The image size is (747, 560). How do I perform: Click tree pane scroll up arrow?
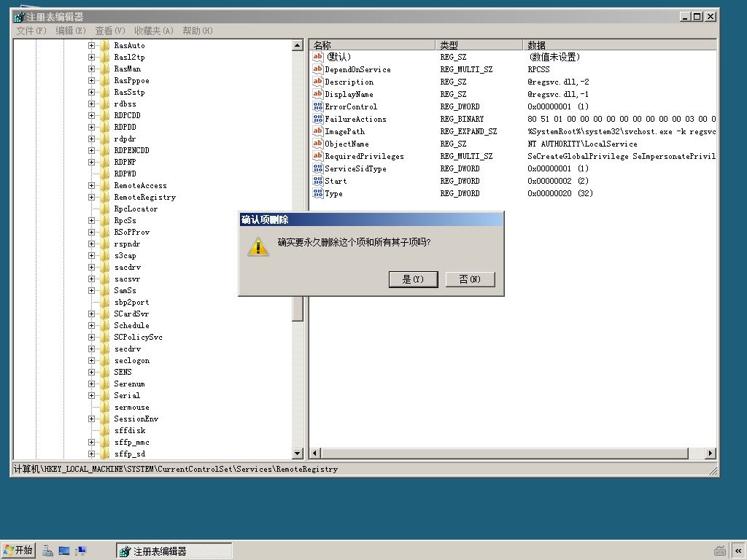298,46
